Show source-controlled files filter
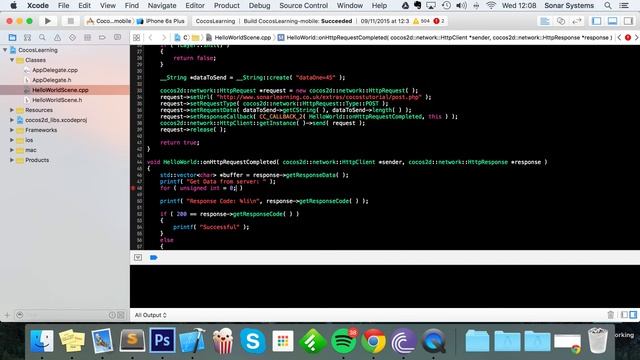The height and width of the screenshot is (360, 640). (121, 315)
